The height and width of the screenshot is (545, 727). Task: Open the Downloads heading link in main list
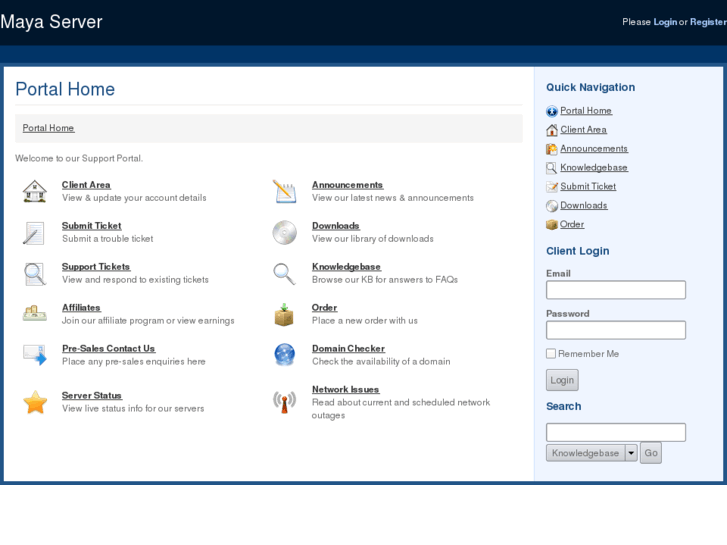pyautogui.click(x=336, y=225)
